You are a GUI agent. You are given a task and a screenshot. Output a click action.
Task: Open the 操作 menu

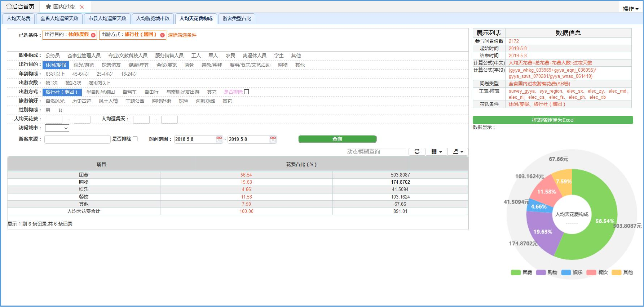(x=630, y=9)
